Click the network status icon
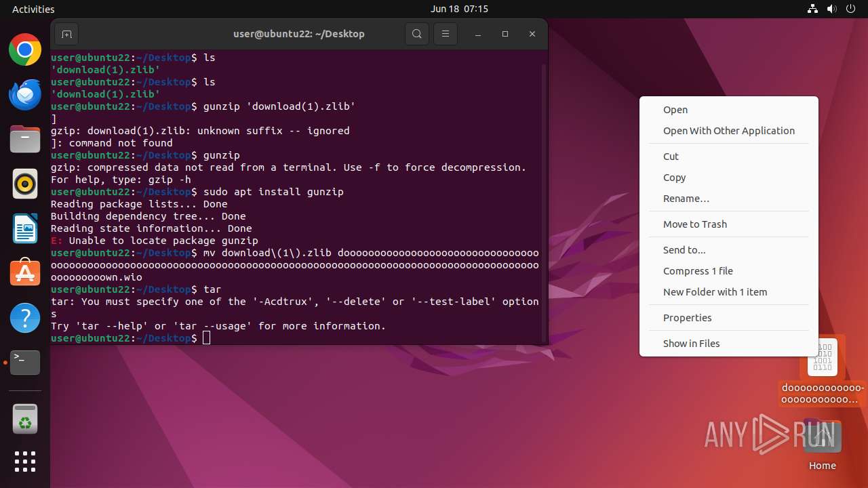Screen dimensions: 868x488 tap(812, 9)
